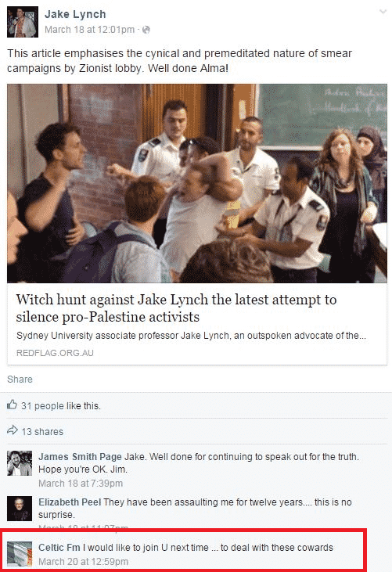Open Elizabeth Peel's avatar picture

[20, 509]
